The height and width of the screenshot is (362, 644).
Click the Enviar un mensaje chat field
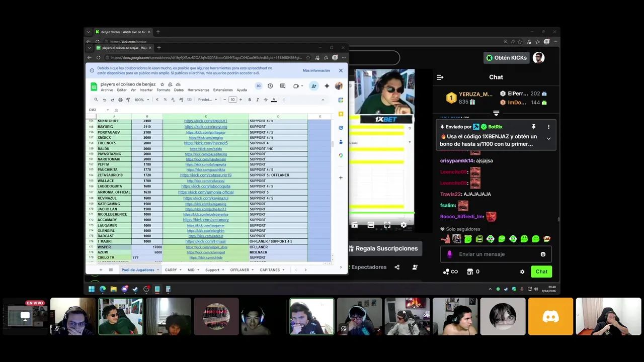point(496,254)
